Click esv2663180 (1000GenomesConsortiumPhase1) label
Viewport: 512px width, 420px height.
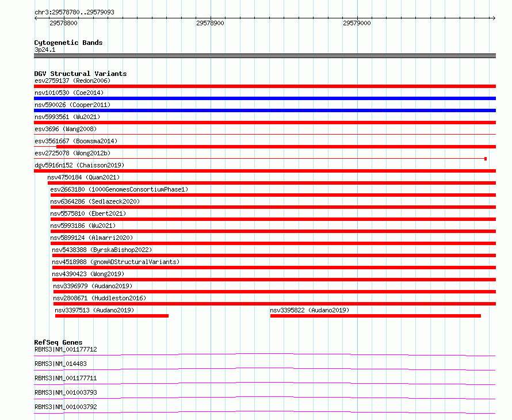pyautogui.click(x=119, y=189)
